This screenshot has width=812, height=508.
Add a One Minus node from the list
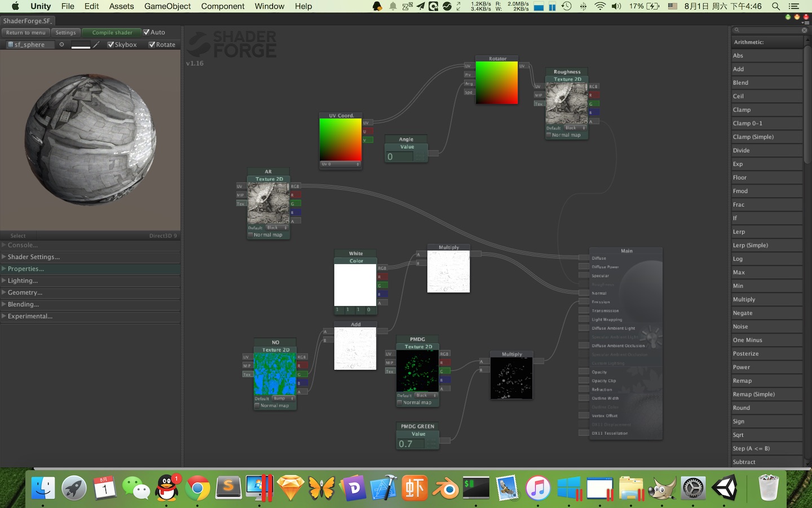click(x=767, y=340)
